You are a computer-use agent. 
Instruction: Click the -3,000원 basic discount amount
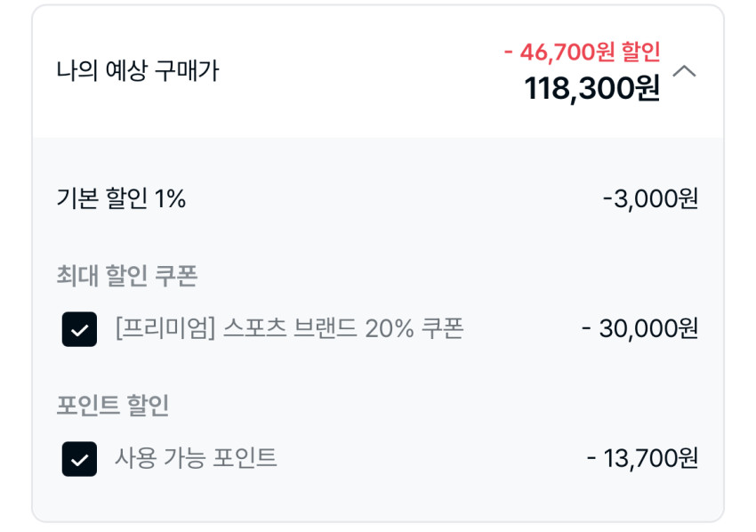(x=650, y=198)
